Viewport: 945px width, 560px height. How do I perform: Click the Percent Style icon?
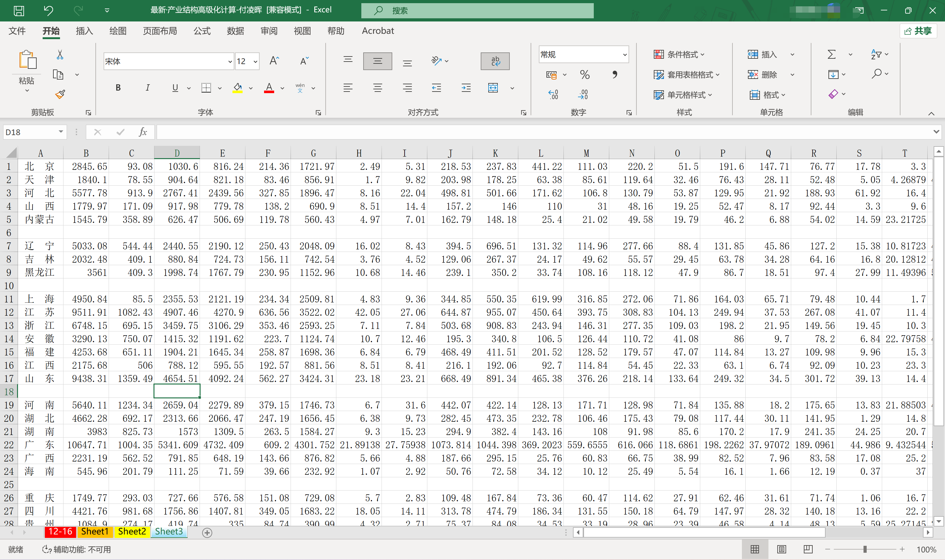coord(584,75)
